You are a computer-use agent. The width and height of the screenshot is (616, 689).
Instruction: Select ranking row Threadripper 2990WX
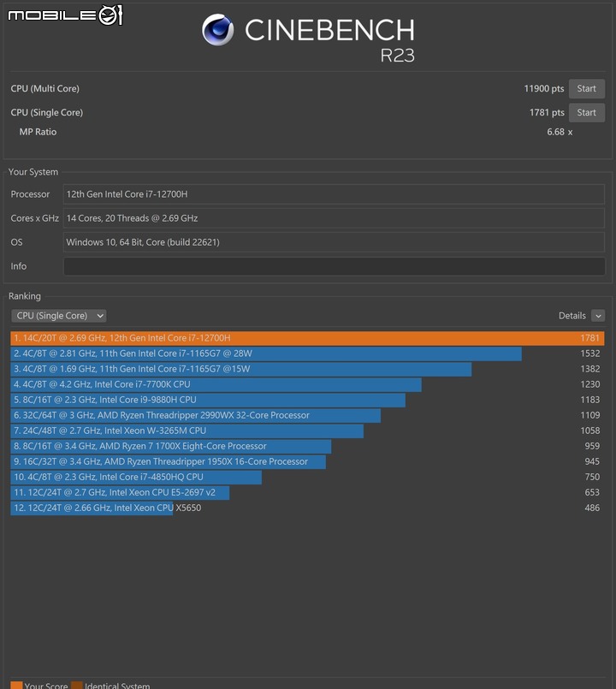(x=307, y=415)
